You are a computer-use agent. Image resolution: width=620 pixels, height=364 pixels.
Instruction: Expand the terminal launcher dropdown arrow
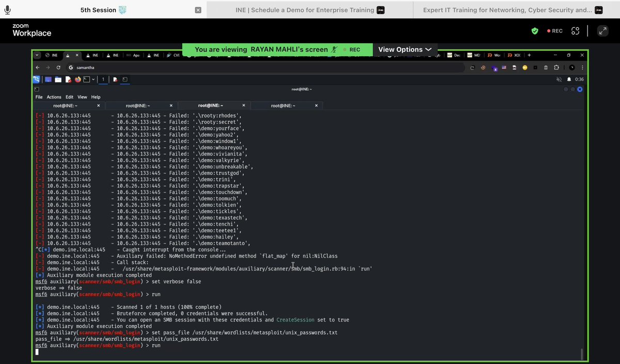tap(93, 80)
